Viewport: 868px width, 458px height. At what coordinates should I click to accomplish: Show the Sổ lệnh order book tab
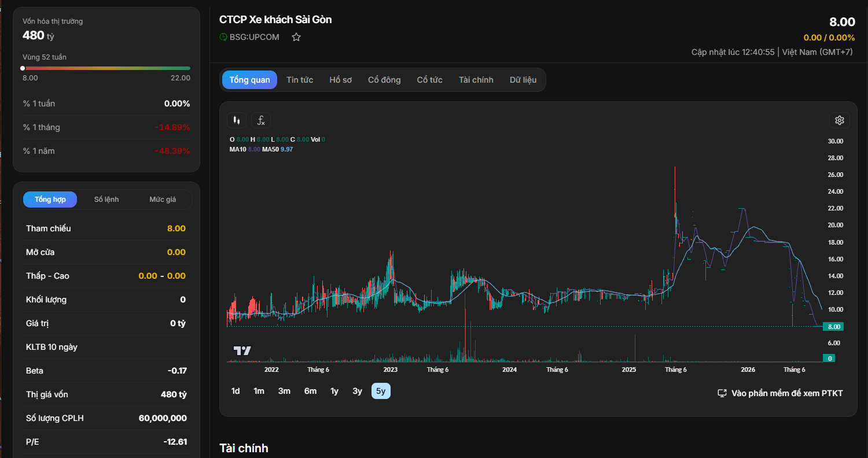[106, 200]
